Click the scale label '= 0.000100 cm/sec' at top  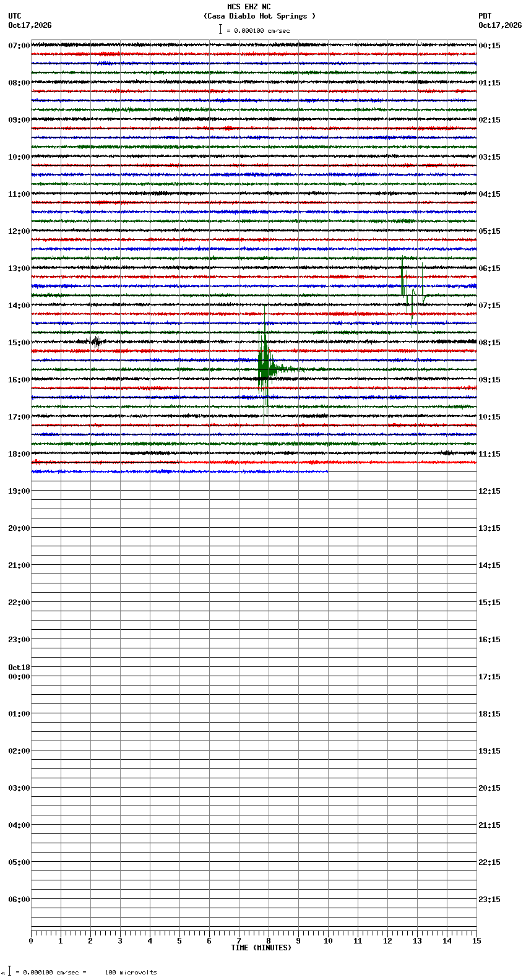pyautogui.click(x=258, y=30)
